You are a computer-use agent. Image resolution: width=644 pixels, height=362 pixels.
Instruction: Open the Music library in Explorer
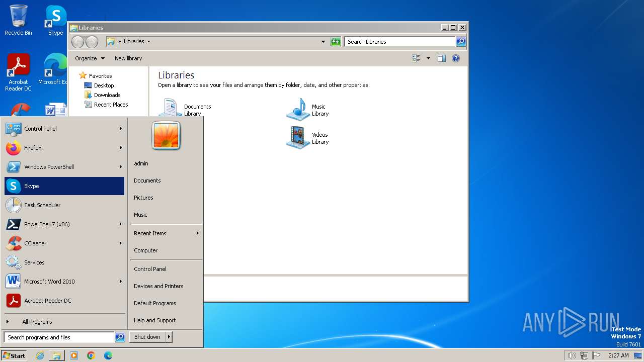click(x=307, y=110)
